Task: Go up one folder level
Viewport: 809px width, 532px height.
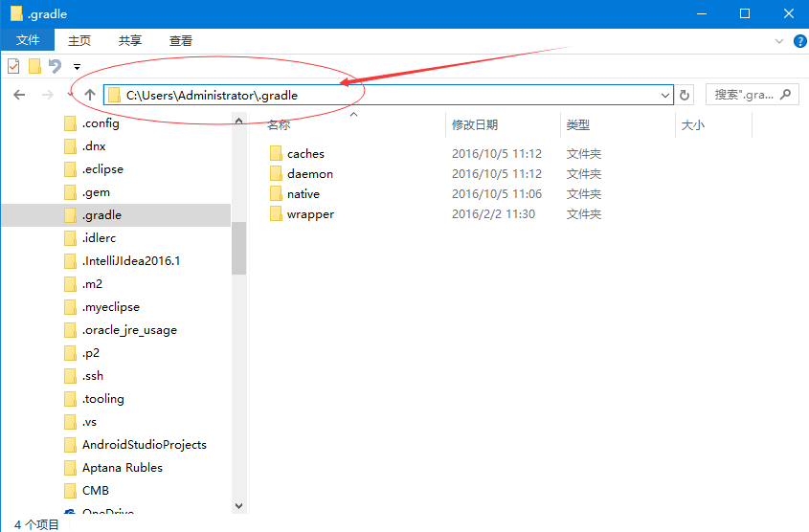Action: pyautogui.click(x=90, y=95)
